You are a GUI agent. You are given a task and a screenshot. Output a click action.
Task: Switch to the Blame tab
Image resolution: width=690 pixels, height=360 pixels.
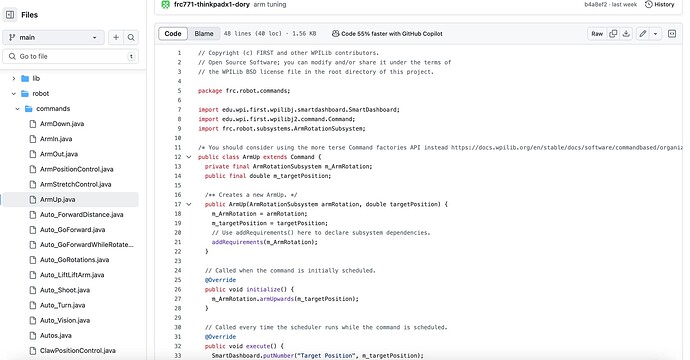(204, 34)
